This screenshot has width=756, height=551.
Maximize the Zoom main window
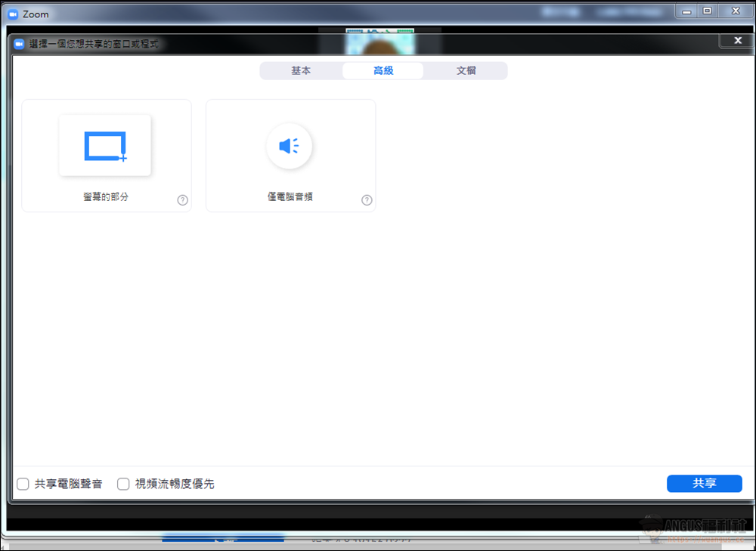coord(707,11)
